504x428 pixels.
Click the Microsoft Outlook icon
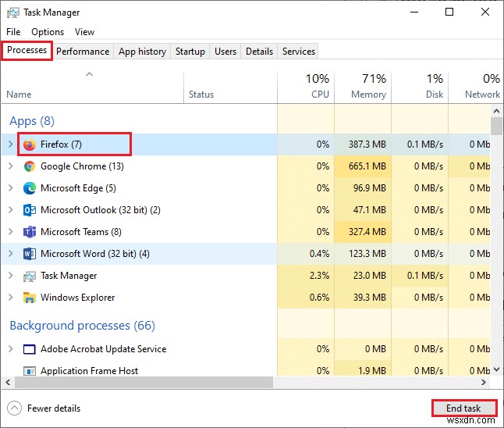(x=30, y=210)
